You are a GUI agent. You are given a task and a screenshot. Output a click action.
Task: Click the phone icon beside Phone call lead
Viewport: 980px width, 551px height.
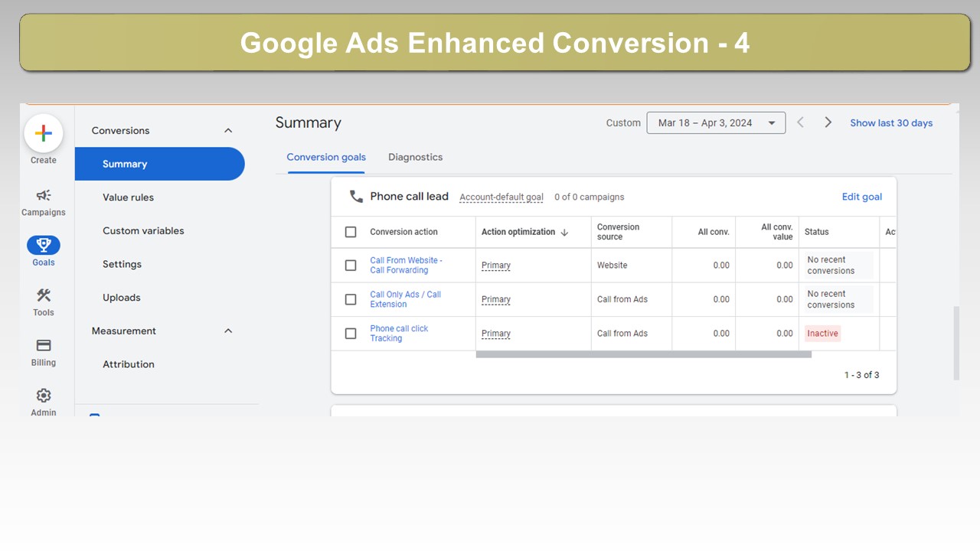coord(356,197)
